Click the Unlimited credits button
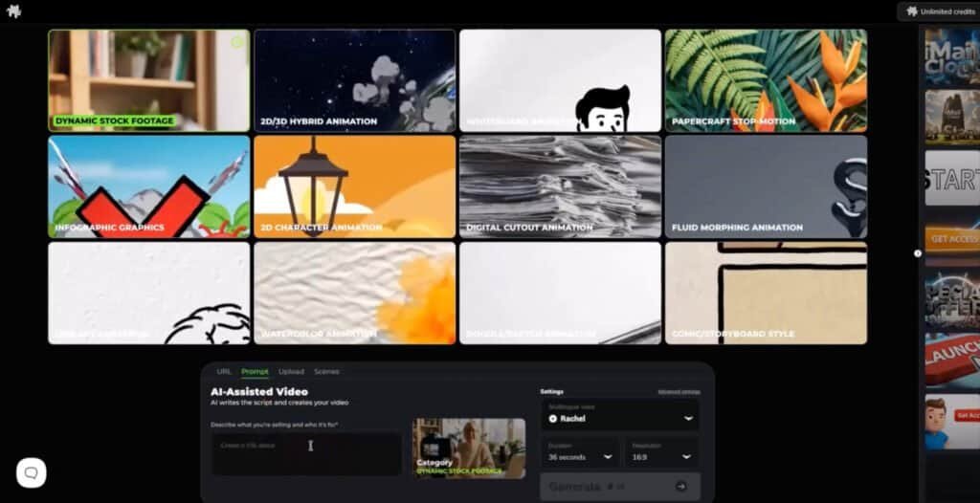The height and width of the screenshot is (503, 980). click(x=939, y=11)
